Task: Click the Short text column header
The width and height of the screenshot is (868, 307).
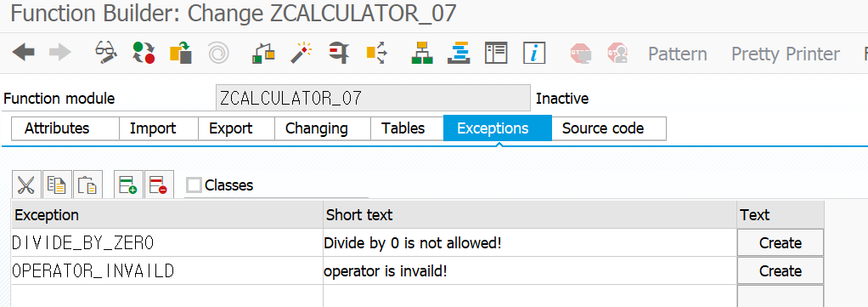Action: click(530, 215)
